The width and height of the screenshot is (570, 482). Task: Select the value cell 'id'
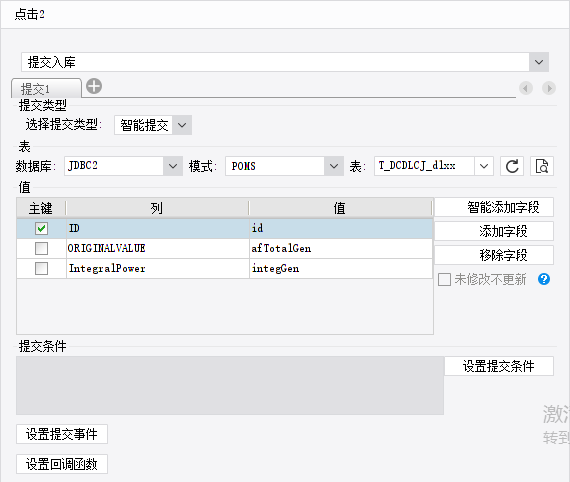[x=341, y=228]
